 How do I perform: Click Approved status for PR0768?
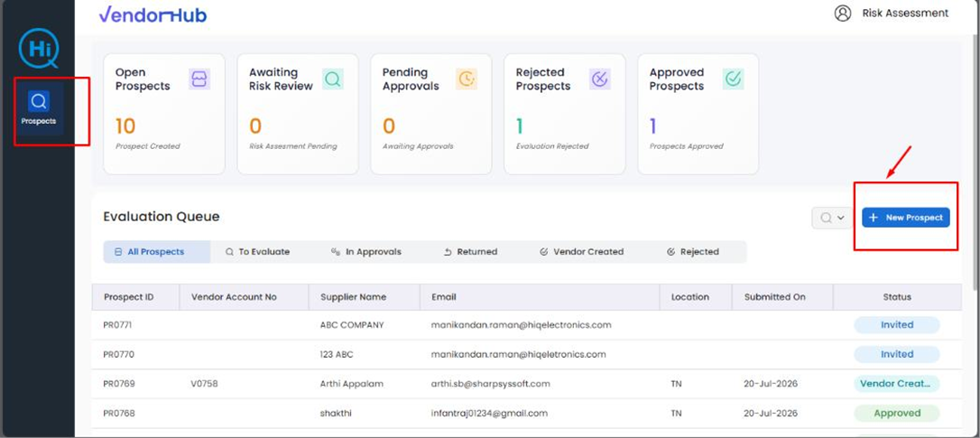click(897, 413)
